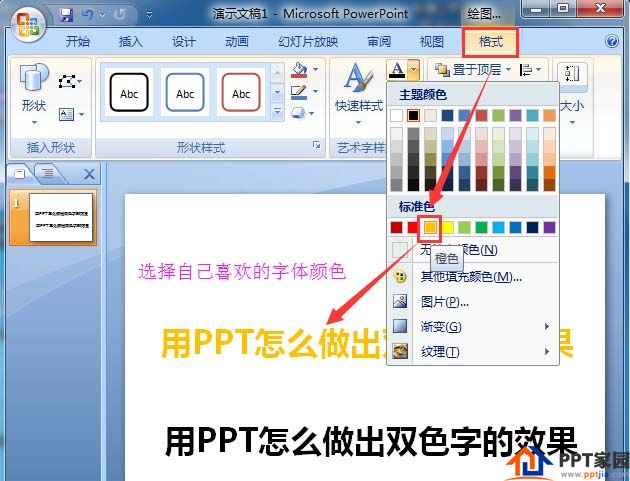Click the Texture fill icon
This screenshot has width=630, height=481.
coord(400,352)
